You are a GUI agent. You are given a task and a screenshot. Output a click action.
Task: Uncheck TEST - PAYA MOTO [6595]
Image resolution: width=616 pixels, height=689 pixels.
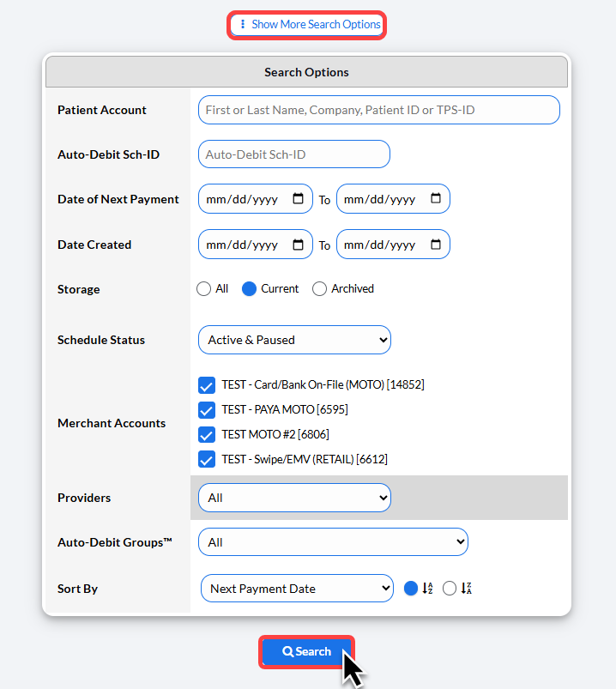coord(207,410)
